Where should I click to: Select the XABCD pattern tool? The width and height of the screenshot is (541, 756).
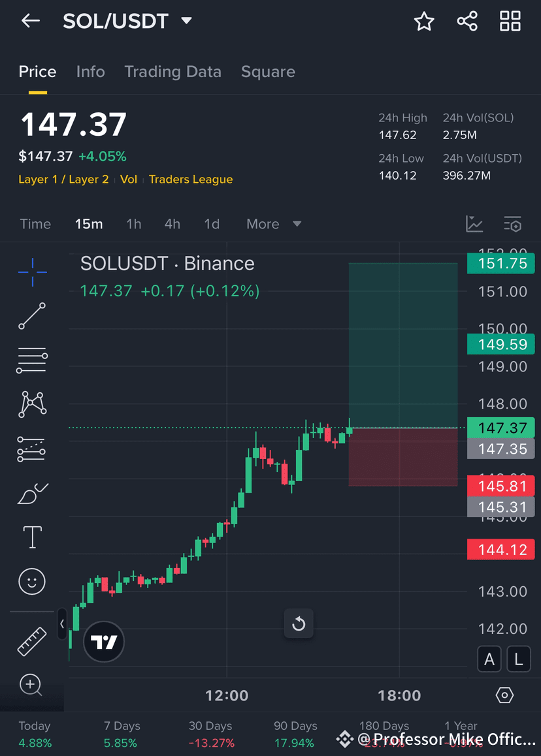[32, 404]
